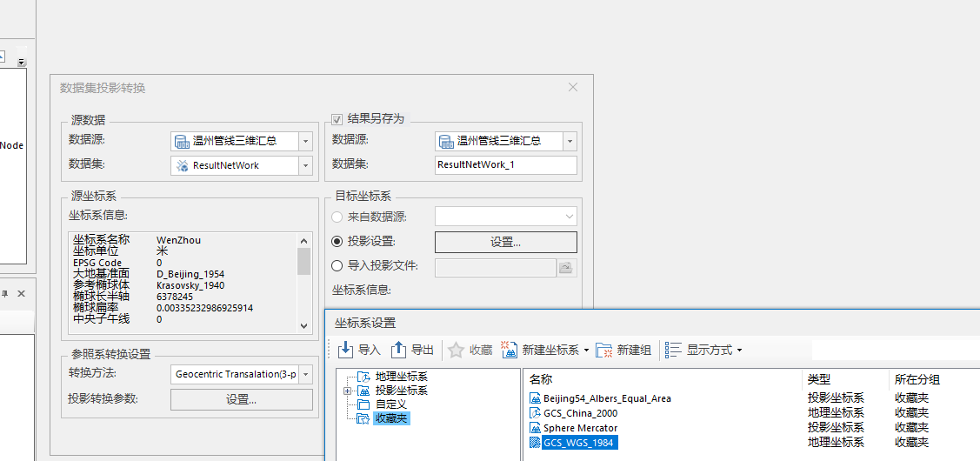Select the 地理坐标系 tree node
Image resolution: width=980 pixels, height=461 pixels.
pos(402,377)
